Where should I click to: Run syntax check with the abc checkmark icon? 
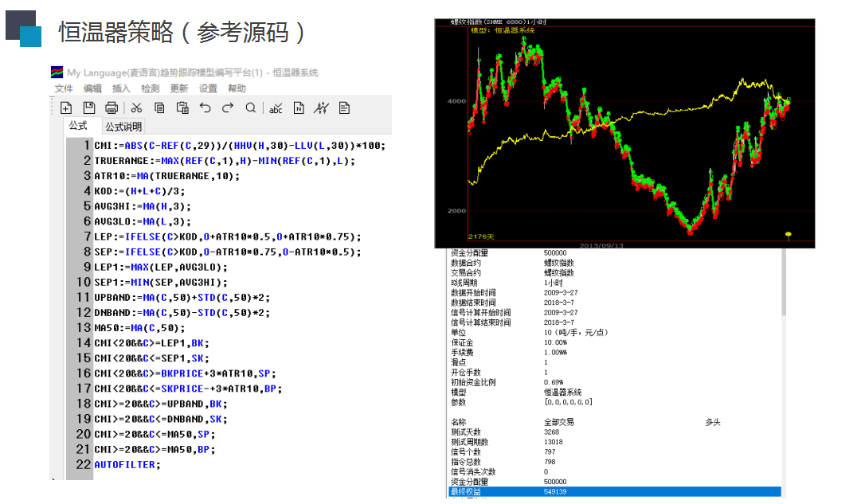tap(276, 108)
